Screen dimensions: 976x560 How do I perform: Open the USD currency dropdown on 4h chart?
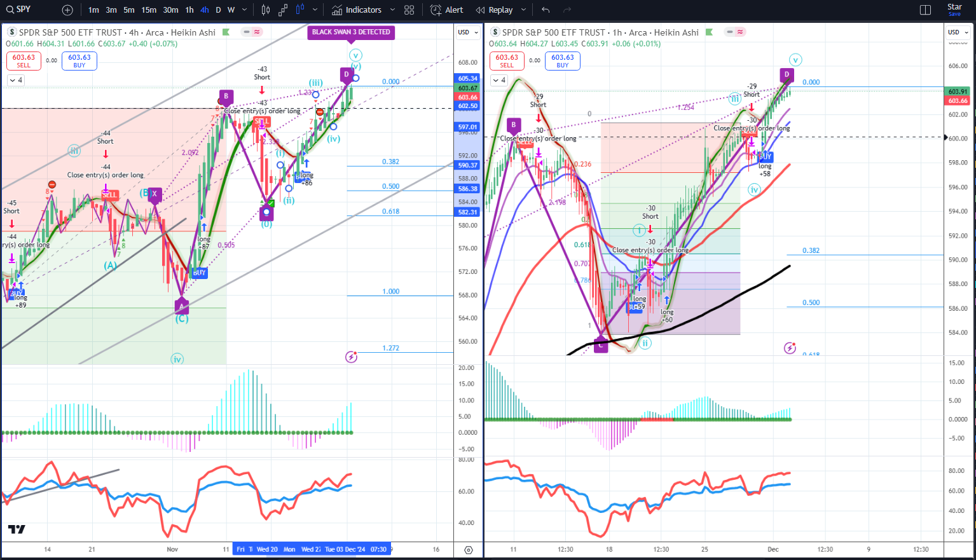468,32
